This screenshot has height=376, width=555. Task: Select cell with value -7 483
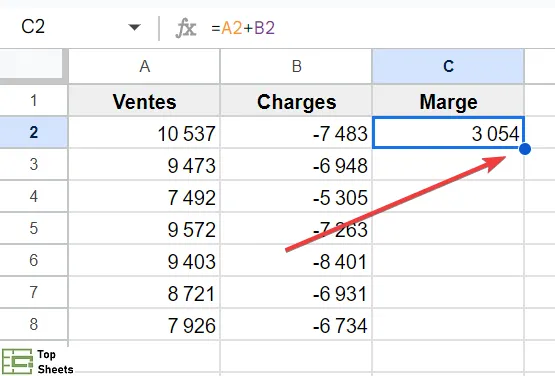296,132
